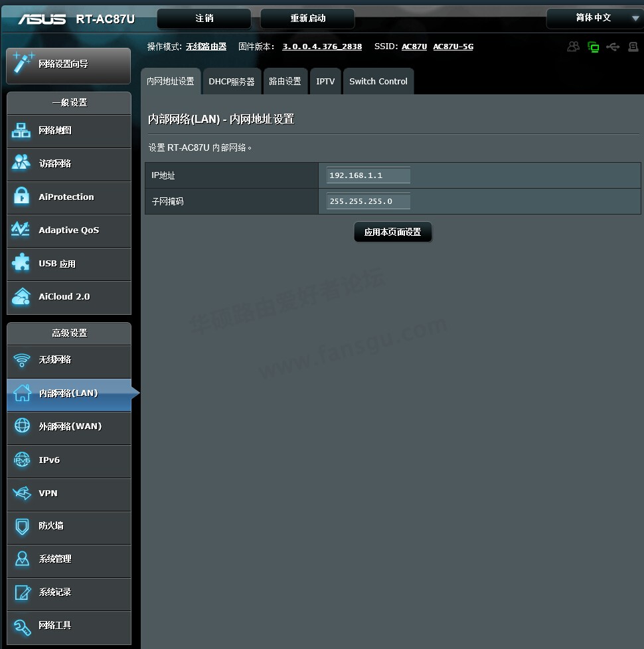Click the 高级设置 section header
Image resolution: width=644 pixels, height=649 pixels.
pos(69,333)
